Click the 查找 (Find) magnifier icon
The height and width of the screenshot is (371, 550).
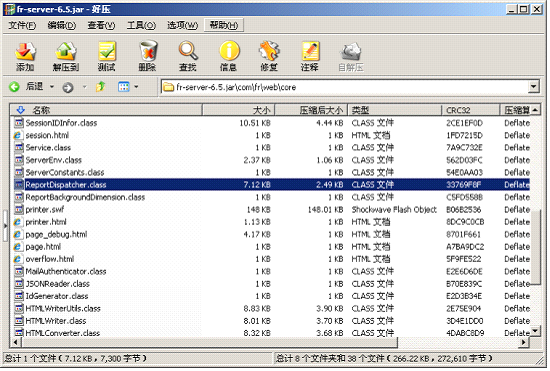[188, 51]
